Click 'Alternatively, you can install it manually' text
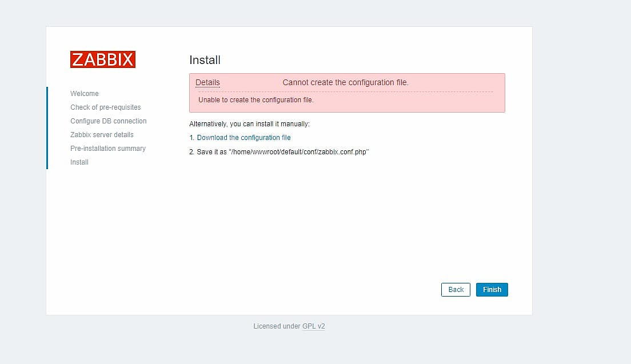 click(x=249, y=124)
